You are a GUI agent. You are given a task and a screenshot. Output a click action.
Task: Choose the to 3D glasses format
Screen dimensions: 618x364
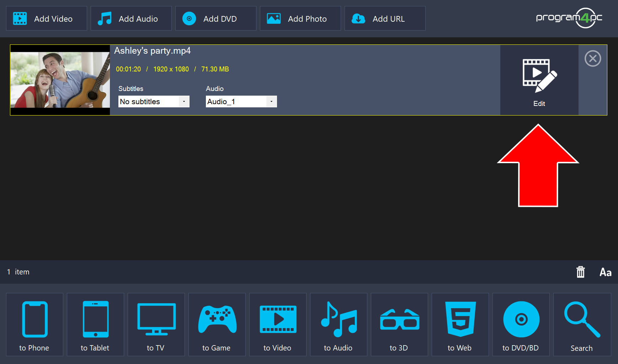tap(399, 325)
